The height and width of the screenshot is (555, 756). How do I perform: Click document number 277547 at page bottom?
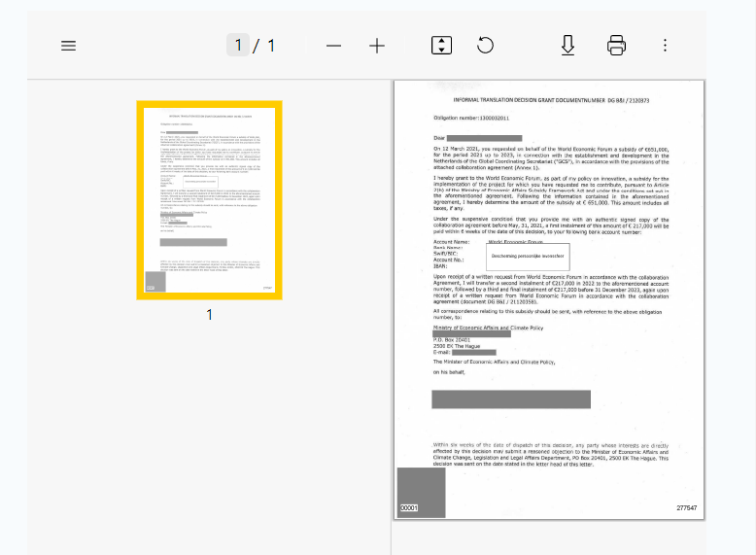[686, 508]
